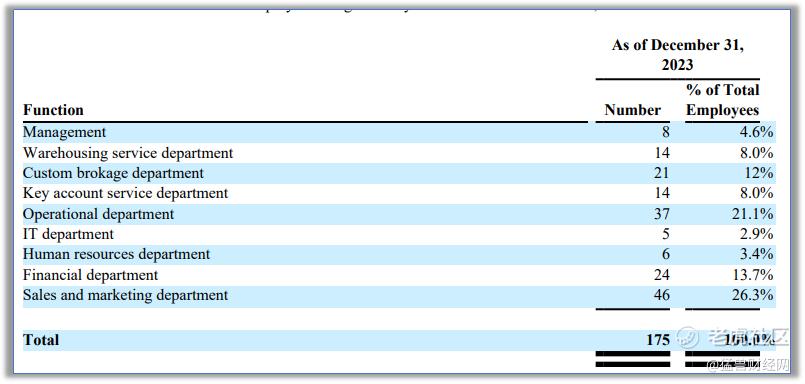Click the As of December 31, 2023 heading
The image size is (805, 384).
[x=678, y=54]
